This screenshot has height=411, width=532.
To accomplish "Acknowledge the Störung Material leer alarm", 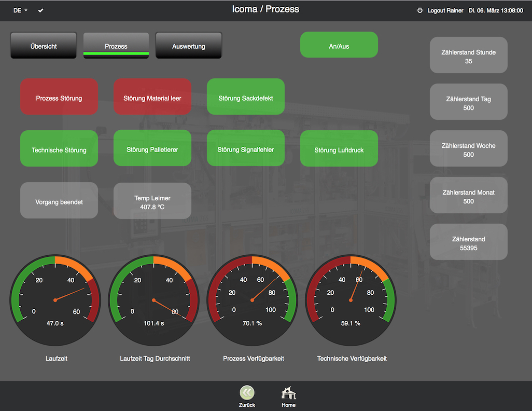I will pos(152,97).
